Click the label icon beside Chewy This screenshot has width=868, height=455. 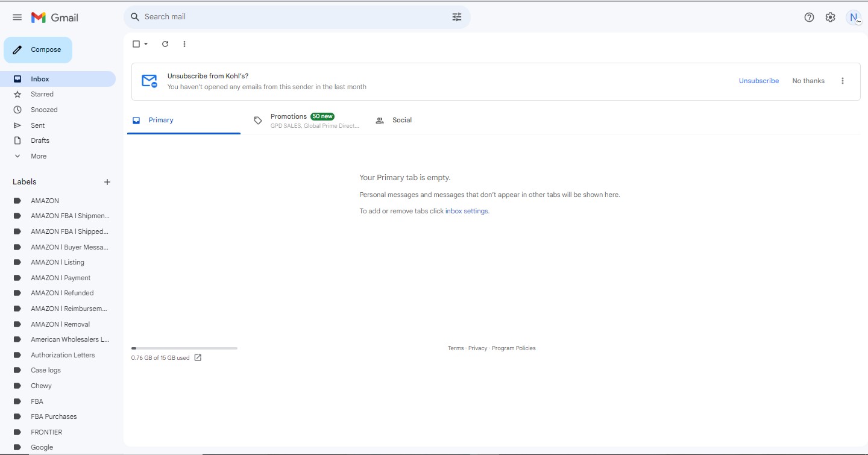point(17,386)
